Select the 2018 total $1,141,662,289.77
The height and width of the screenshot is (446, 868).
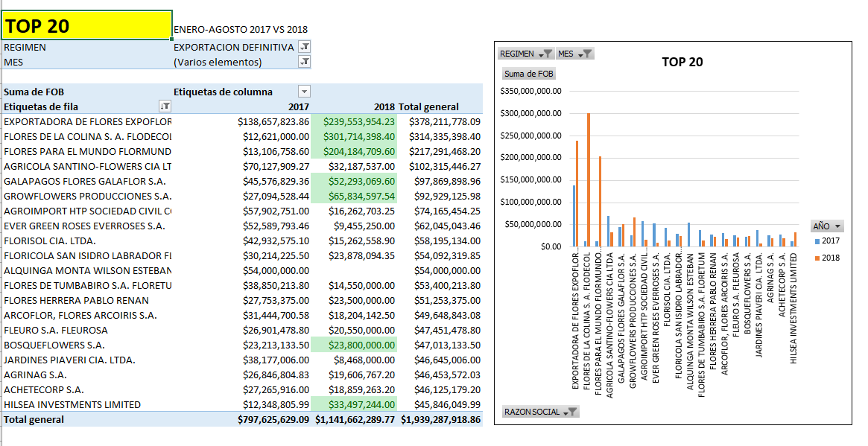pyautogui.click(x=355, y=420)
